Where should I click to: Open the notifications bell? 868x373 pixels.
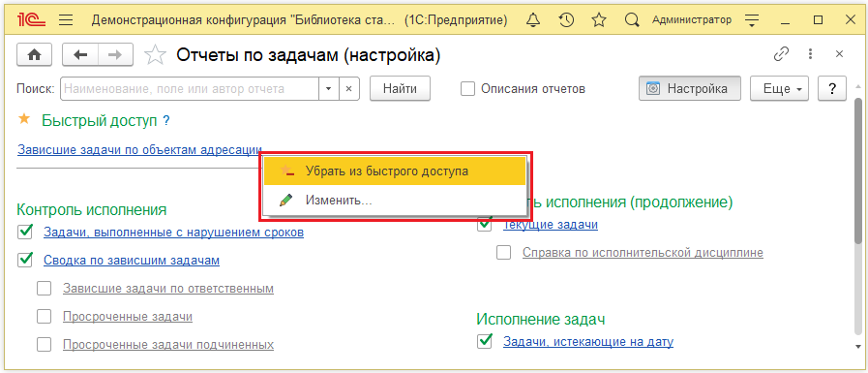point(532,20)
